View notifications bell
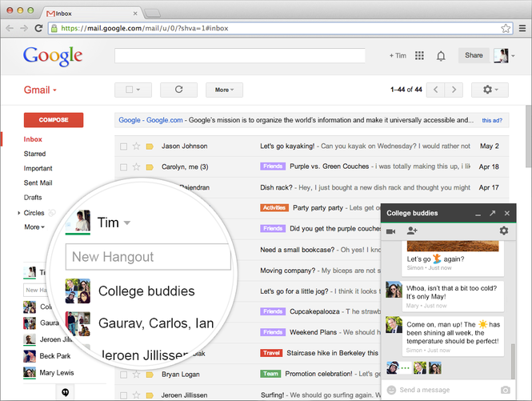532x401 pixels. (x=441, y=56)
